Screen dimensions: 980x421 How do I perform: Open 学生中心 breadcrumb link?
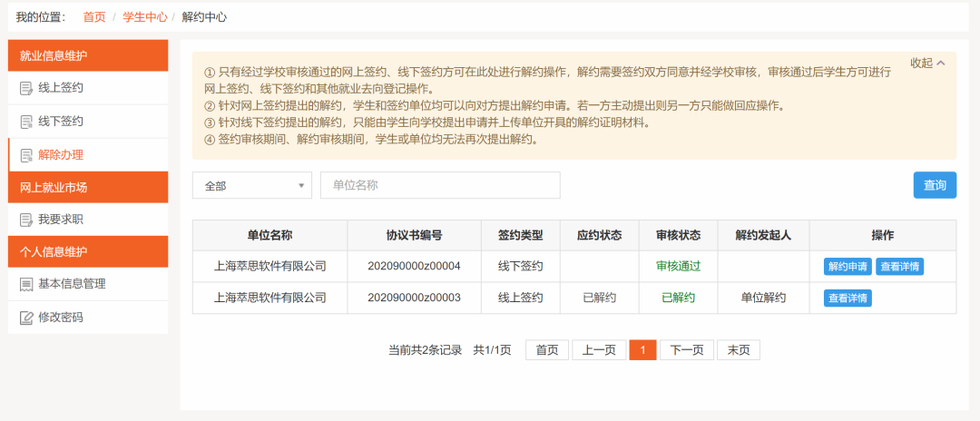tap(145, 17)
